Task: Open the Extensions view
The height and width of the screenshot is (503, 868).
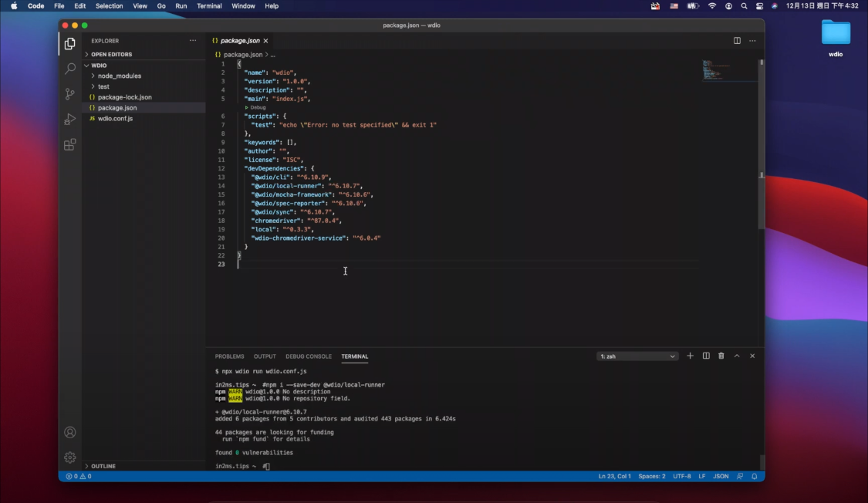Action: (x=69, y=144)
